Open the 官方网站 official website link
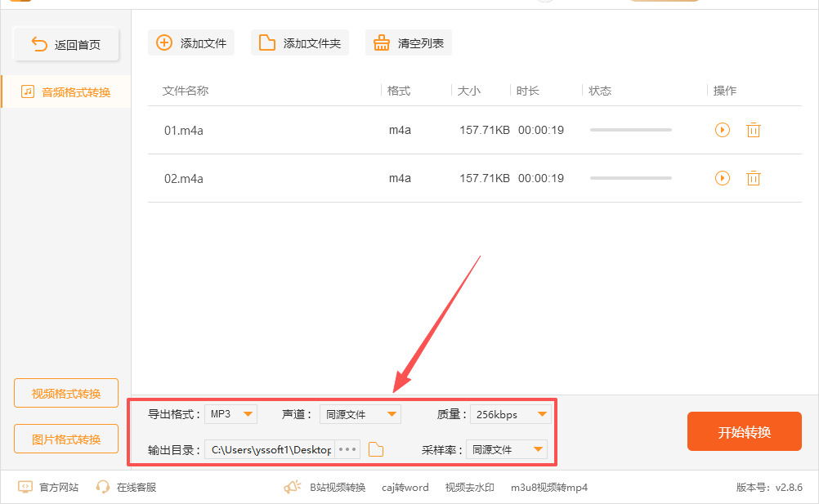Image resolution: width=819 pixels, height=504 pixels. 48,488
